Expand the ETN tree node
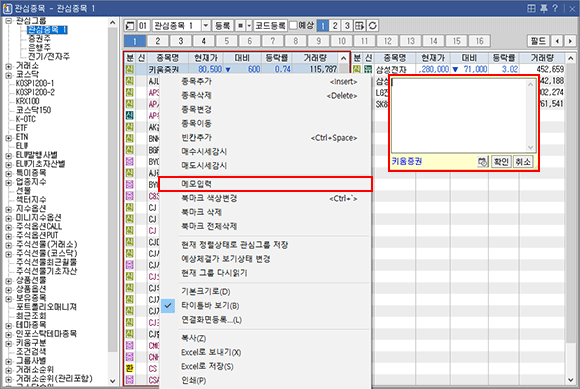Screen dimensions: 580x389 [9, 137]
